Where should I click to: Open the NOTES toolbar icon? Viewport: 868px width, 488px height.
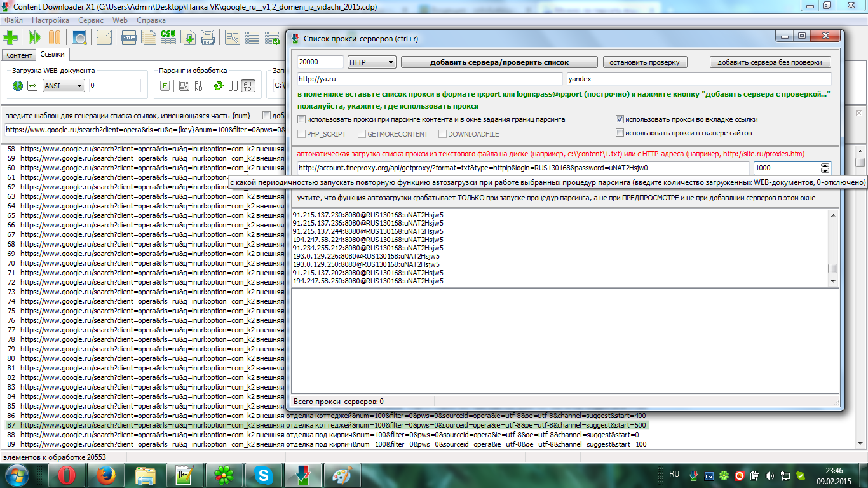pos(129,37)
